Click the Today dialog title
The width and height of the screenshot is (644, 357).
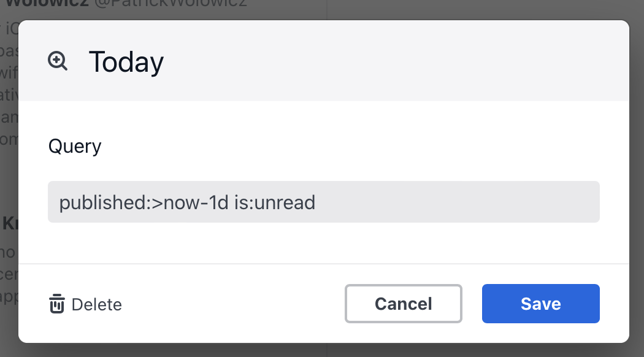(126, 62)
